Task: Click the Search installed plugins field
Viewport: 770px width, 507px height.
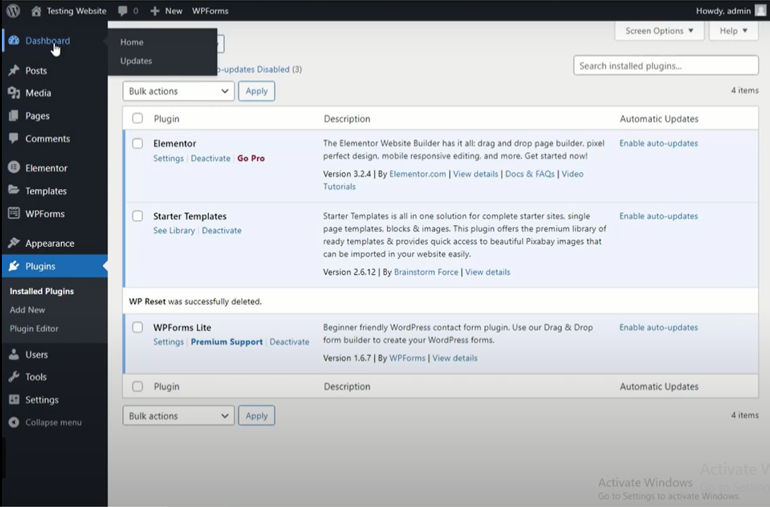Action: 666,65
